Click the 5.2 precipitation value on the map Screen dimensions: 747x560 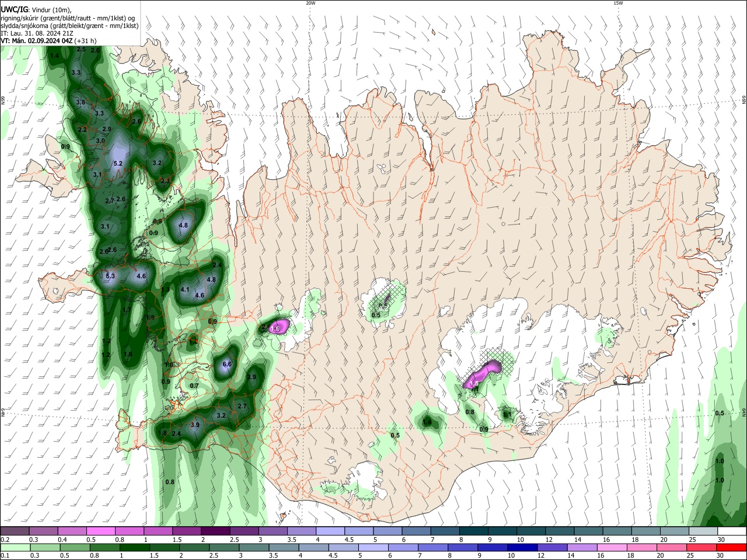118,163
